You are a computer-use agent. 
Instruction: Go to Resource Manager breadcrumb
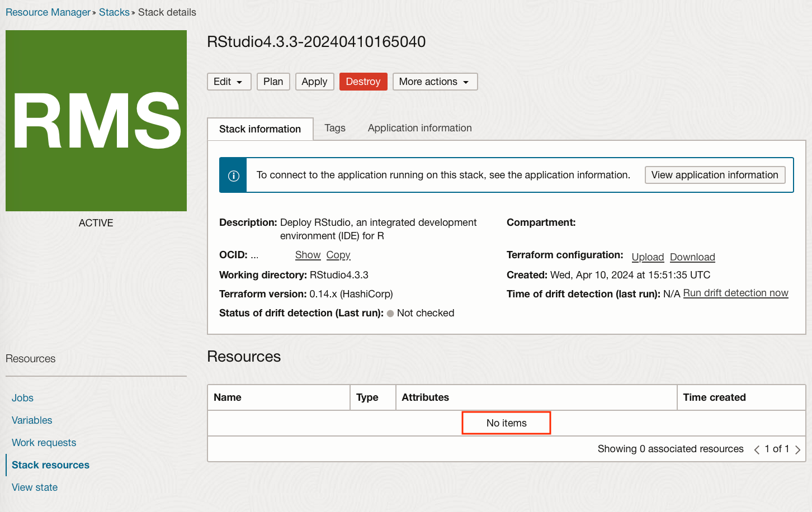pyautogui.click(x=48, y=12)
